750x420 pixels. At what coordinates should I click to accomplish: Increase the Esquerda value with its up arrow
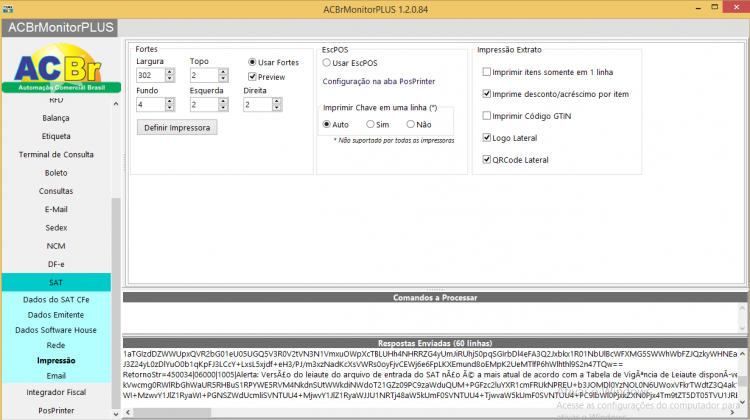click(x=223, y=101)
